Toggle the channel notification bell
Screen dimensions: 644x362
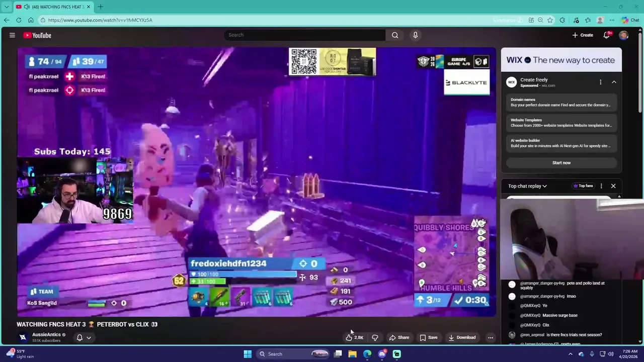[x=79, y=337]
